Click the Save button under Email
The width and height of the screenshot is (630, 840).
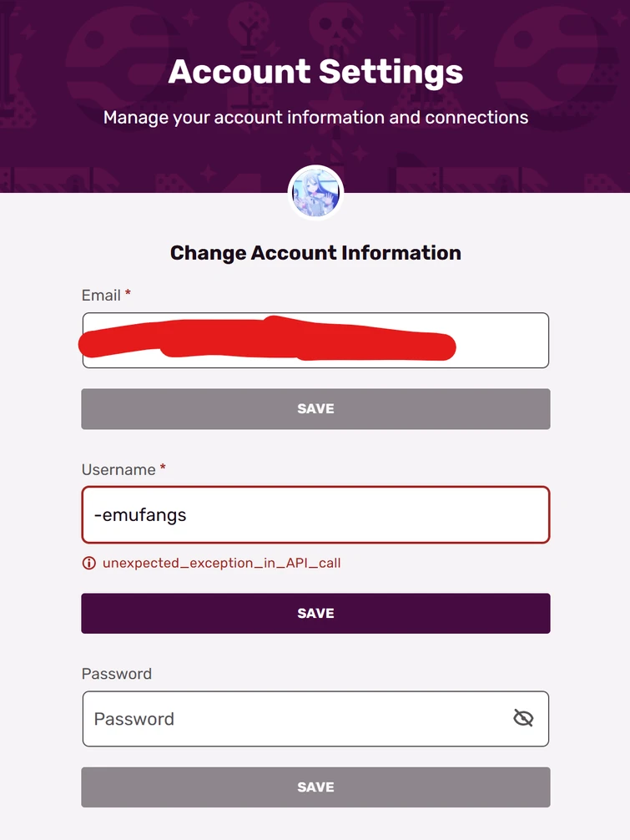315,408
